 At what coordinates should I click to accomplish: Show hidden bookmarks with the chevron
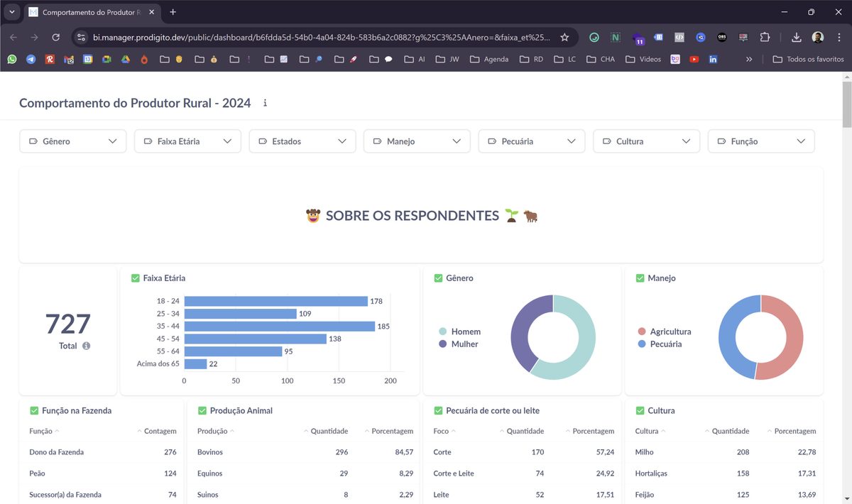coord(748,60)
